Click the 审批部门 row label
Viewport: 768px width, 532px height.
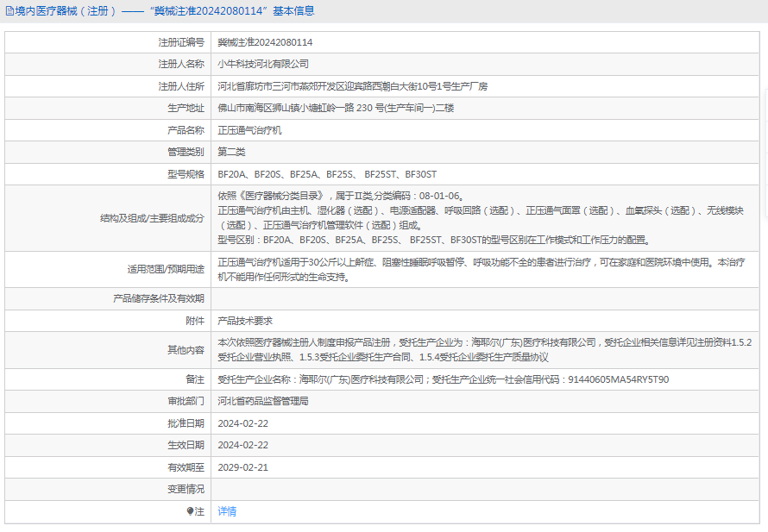pos(186,401)
